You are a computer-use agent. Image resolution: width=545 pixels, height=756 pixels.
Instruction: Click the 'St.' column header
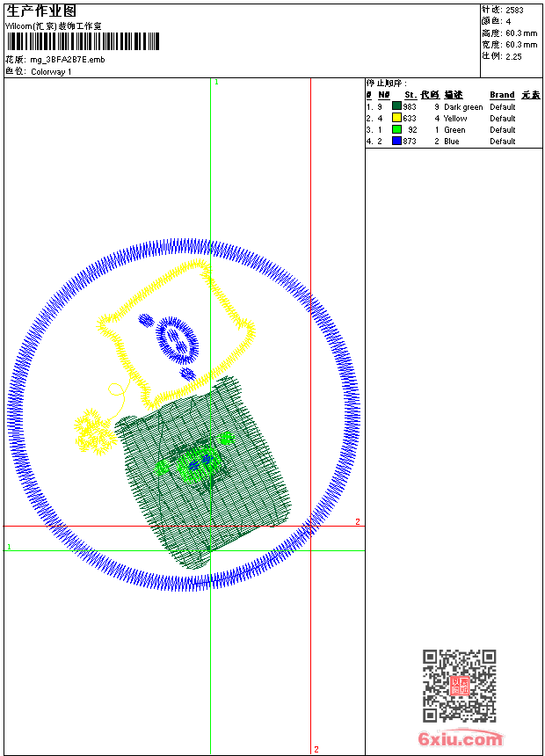(x=411, y=95)
